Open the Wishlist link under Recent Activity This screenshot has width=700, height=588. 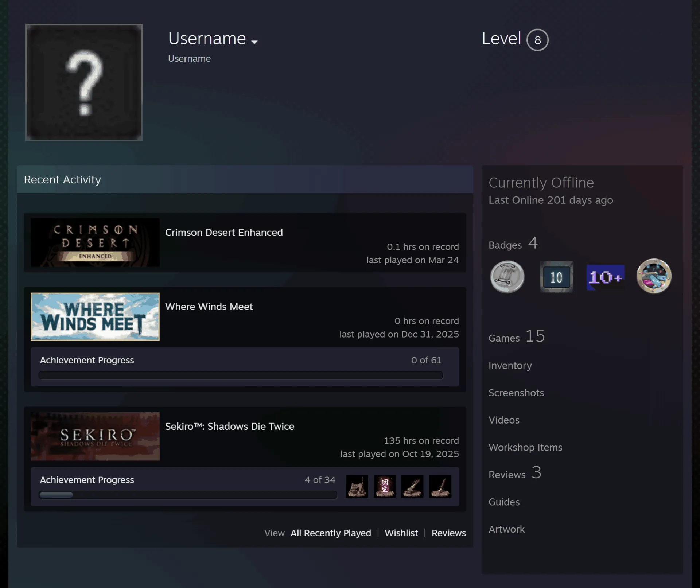coord(401,533)
